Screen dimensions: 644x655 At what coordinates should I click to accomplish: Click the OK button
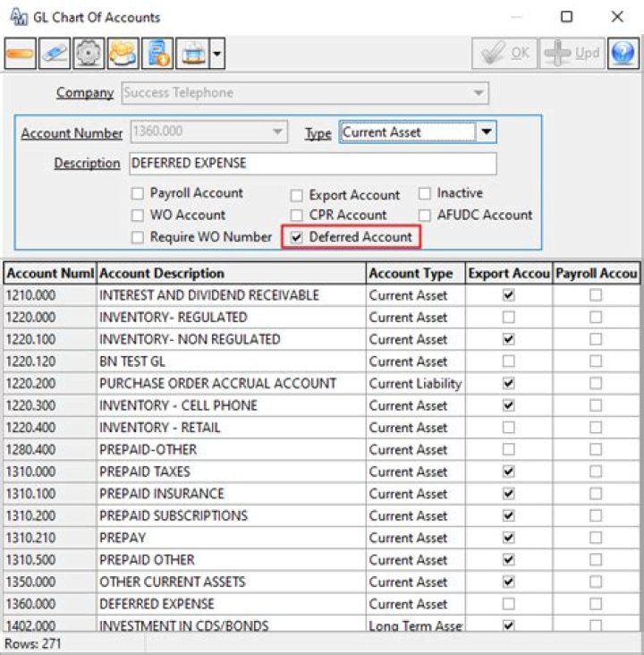pyautogui.click(x=504, y=54)
